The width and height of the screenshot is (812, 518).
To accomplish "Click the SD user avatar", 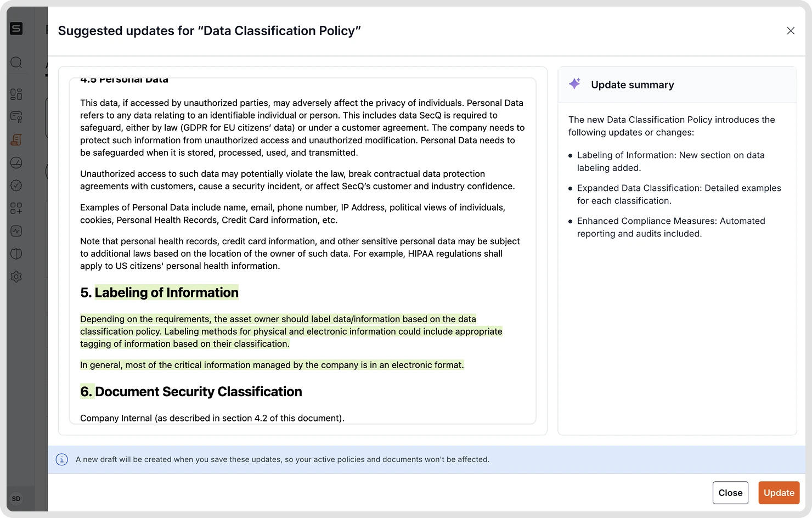I will point(16,499).
